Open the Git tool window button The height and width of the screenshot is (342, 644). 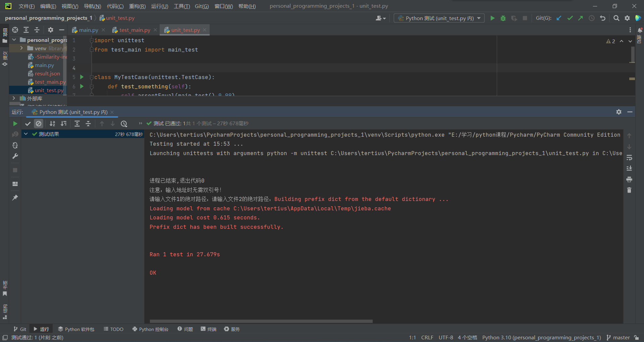pos(20,329)
